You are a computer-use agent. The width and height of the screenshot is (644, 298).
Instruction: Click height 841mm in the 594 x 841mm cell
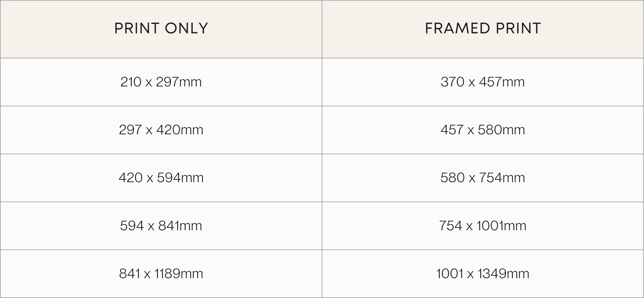pos(180,226)
